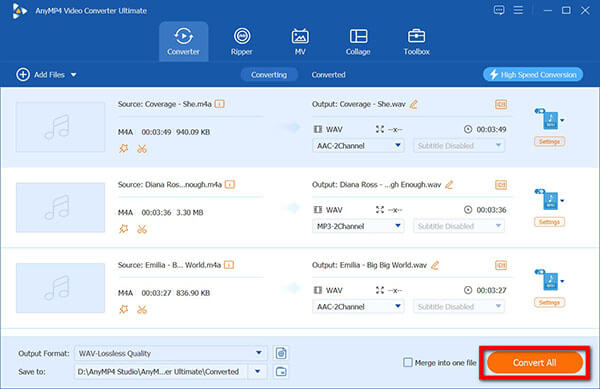
Task: Open Subtitle Disabled dropdown for Diana Ross
Action: point(459,226)
